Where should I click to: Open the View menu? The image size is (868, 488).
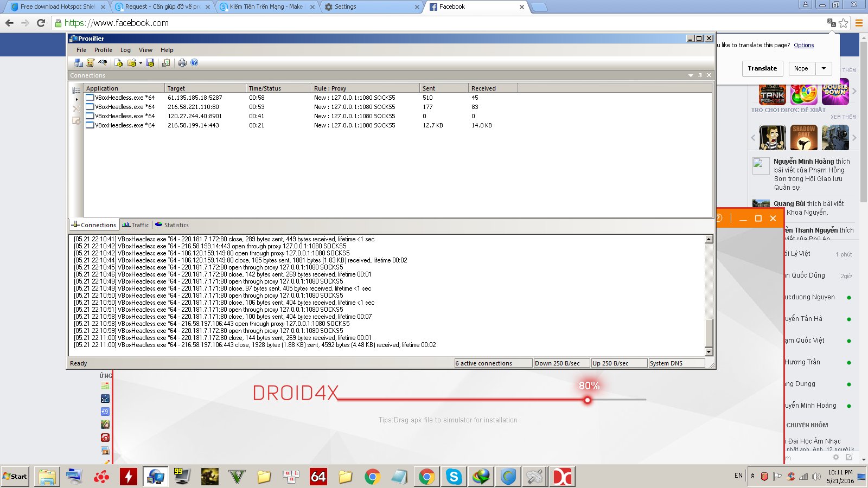pos(145,50)
